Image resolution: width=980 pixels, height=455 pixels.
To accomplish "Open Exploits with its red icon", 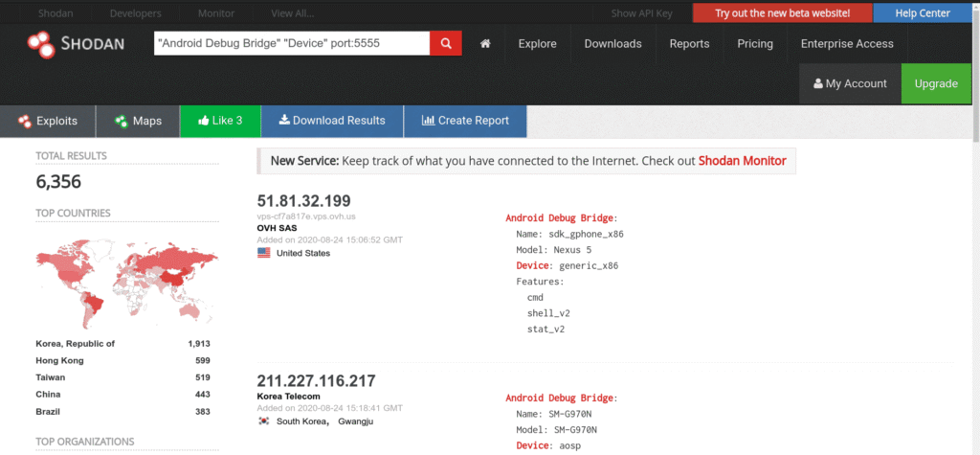I will tap(48, 121).
